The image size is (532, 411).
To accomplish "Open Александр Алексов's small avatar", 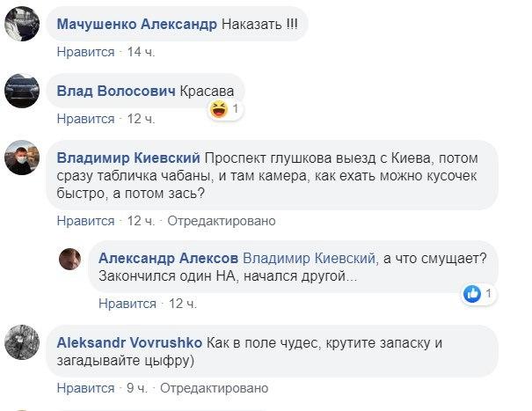I will coord(69,258).
